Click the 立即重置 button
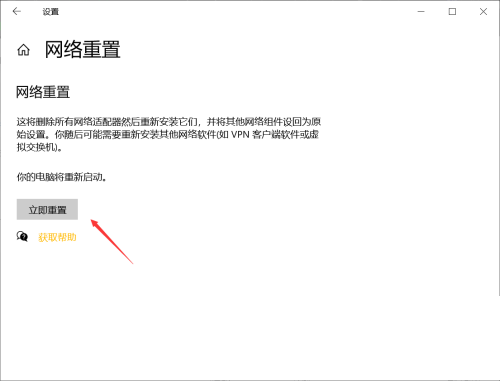 tap(47, 209)
